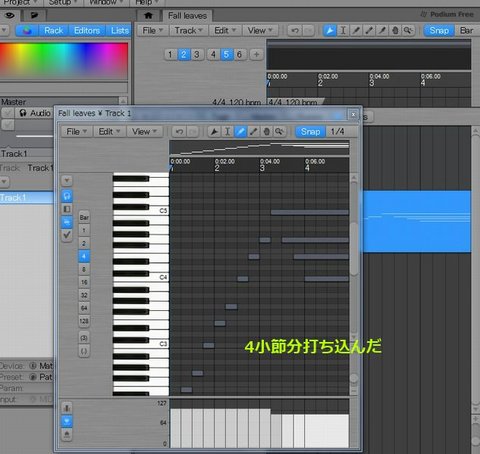Toggle the blue down-arrow button in velocity panel
The width and height of the screenshot is (480, 454).
click(67, 421)
